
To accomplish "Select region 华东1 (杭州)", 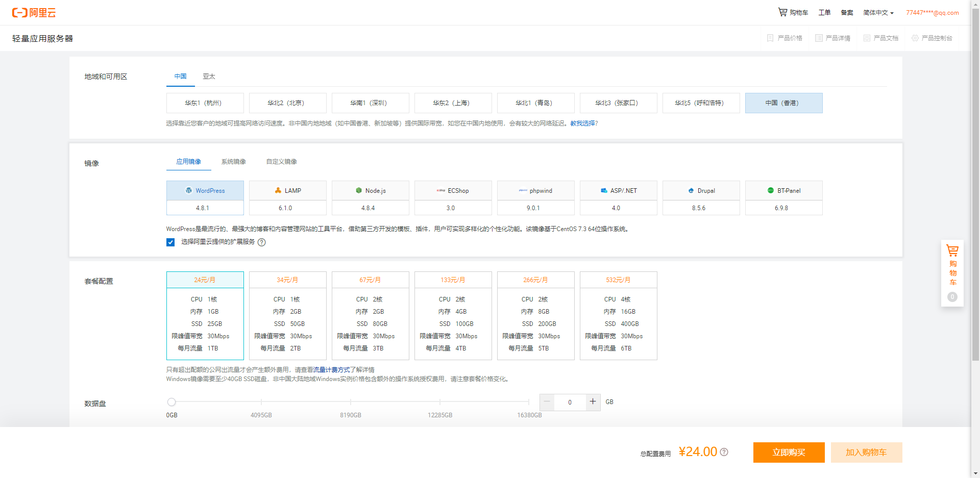I will pos(205,103).
